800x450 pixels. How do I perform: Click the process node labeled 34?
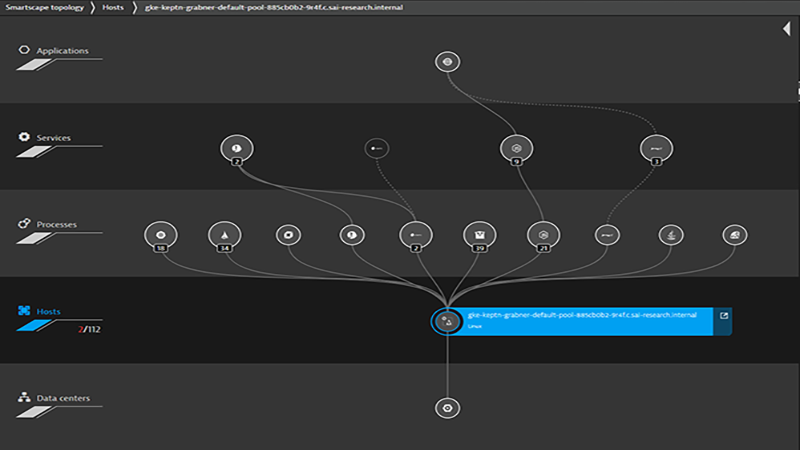[224, 235]
